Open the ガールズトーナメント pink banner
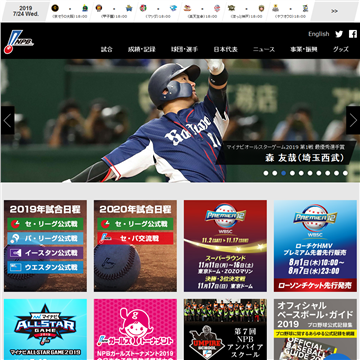 tap(135, 329)
